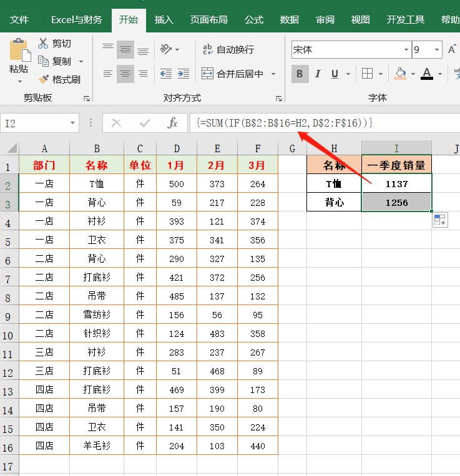Open font color dropdown arrow

pyautogui.click(x=440, y=74)
